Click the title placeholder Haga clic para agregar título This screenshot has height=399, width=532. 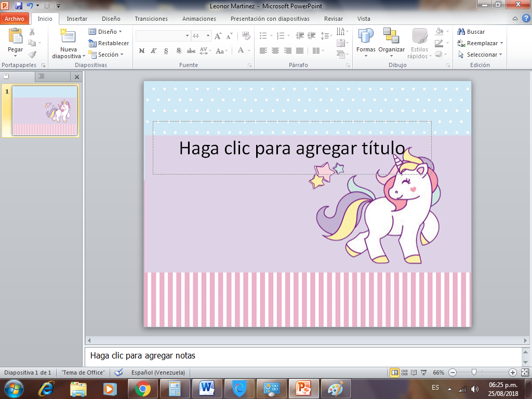(x=292, y=148)
